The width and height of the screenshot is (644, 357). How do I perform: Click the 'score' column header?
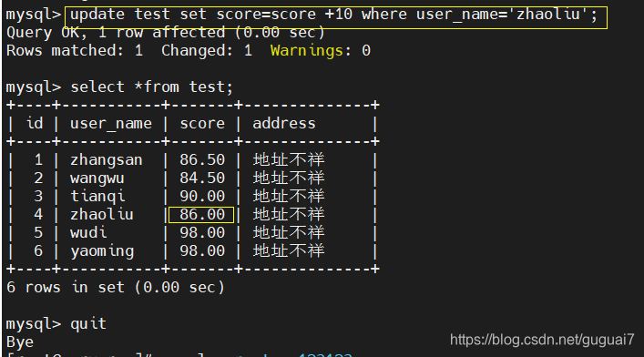tap(202, 124)
